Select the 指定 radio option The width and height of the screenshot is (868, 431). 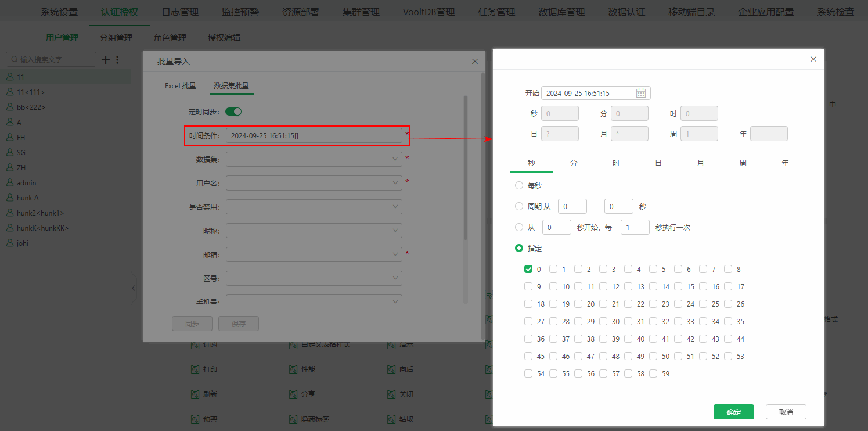point(519,248)
